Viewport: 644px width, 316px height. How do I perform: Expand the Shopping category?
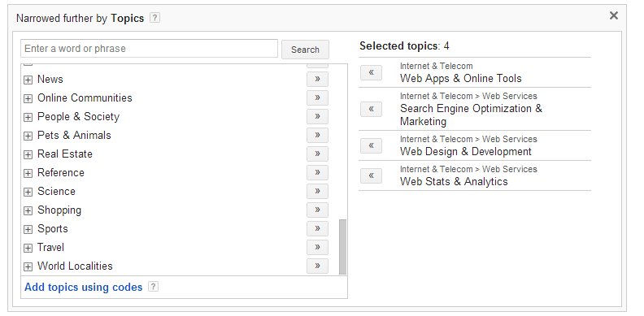[x=28, y=210]
